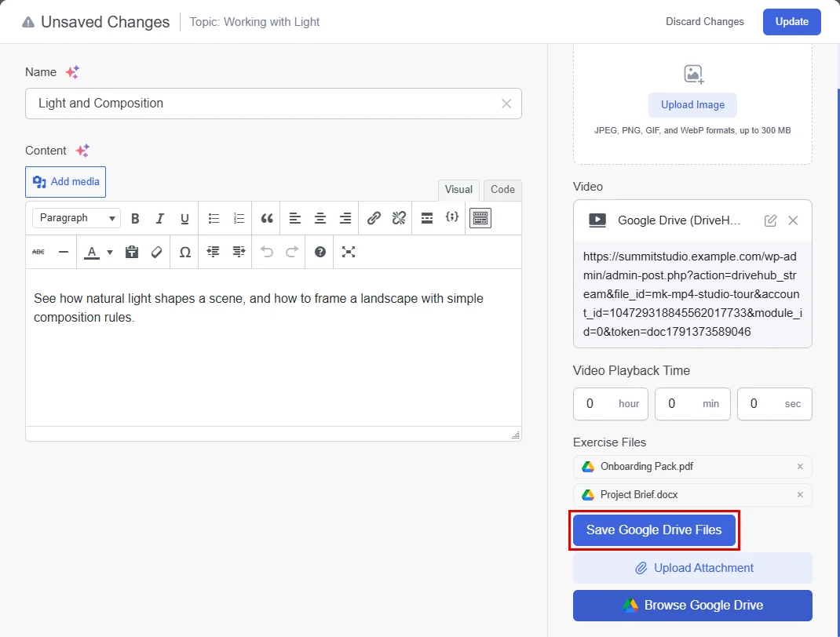840x637 pixels.
Task: Switch to the Visual editor tab
Action: tap(458, 190)
